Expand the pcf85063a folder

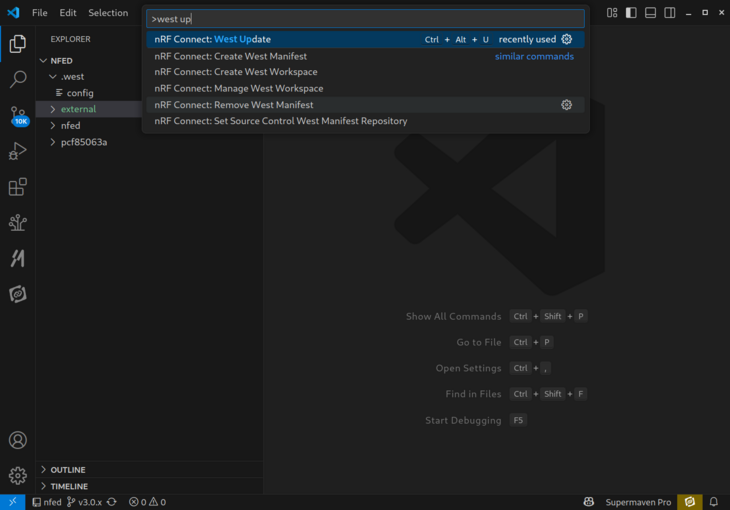[53, 142]
